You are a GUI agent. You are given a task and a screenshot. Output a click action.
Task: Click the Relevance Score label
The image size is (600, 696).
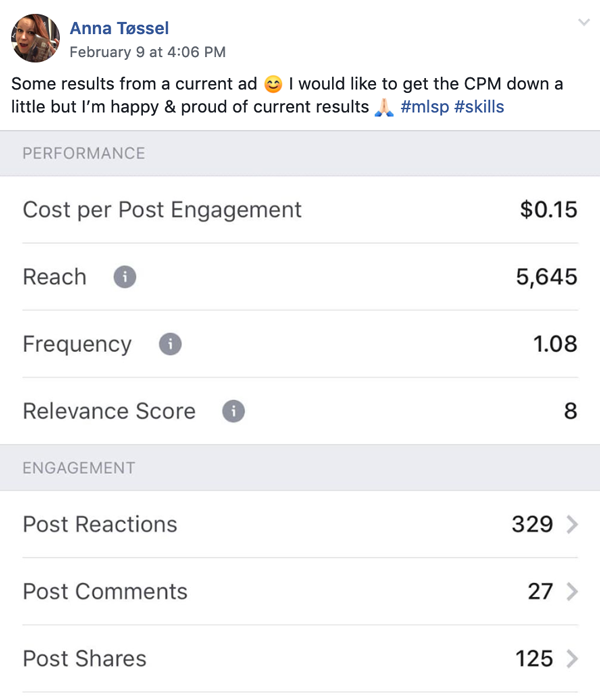point(109,411)
